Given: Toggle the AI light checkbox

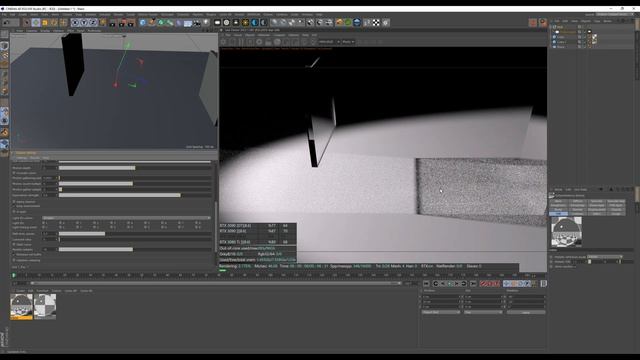Looking at the screenshot, I should pyautogui.click(x=14, y=212).
